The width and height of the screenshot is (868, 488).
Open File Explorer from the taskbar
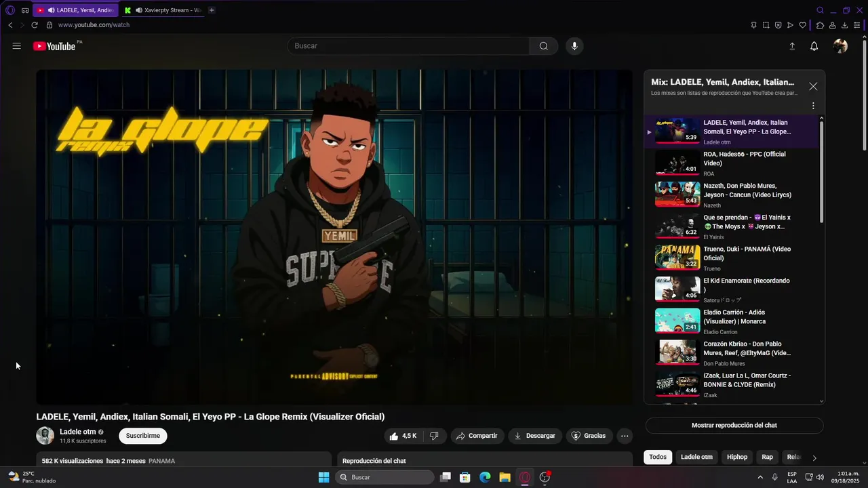point(505,477)
